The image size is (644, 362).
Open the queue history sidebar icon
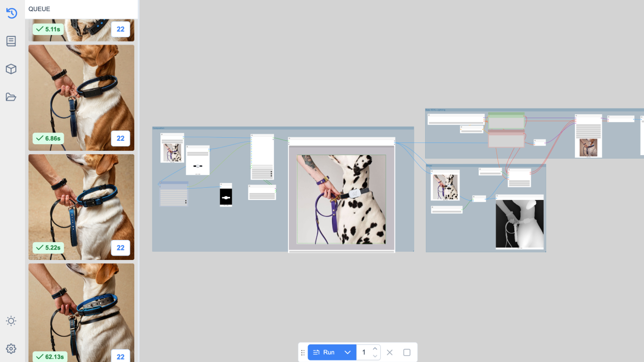(12, 13)
